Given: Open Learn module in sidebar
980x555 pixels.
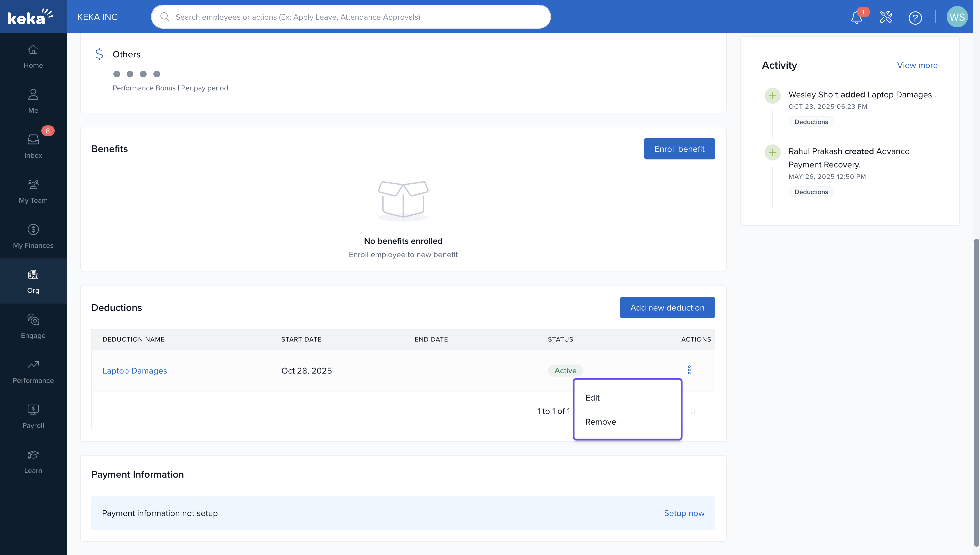Looking at the screenshot, I should (33, 462).
